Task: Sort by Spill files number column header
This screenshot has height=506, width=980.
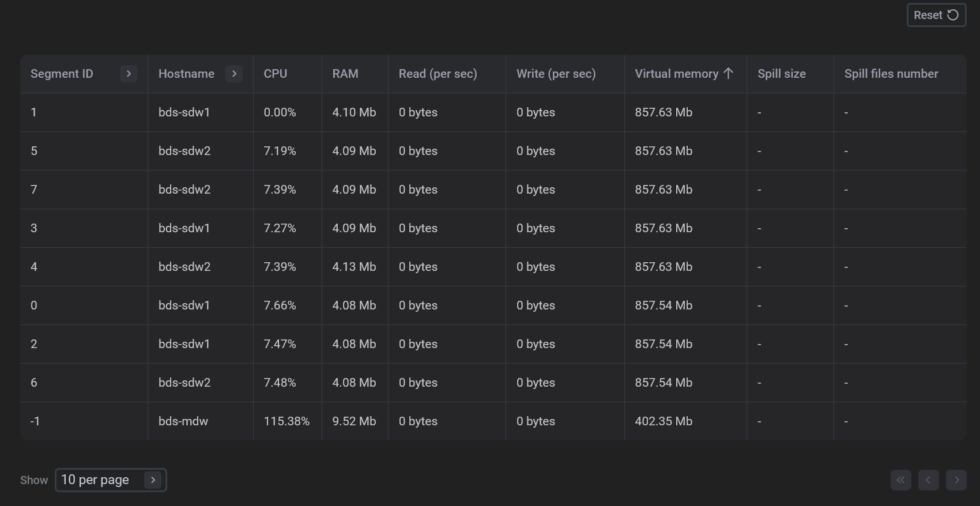Action: coord(891,74)
